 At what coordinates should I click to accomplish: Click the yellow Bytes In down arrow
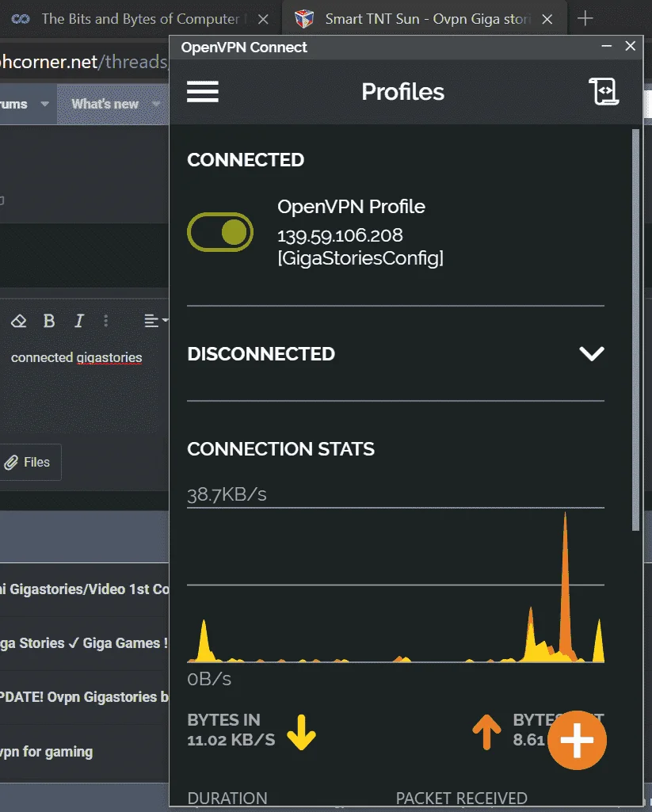coord(301,732)
